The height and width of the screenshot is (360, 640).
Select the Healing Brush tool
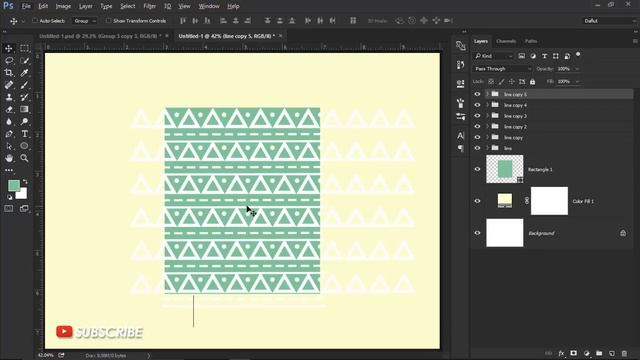click(9, 85)
